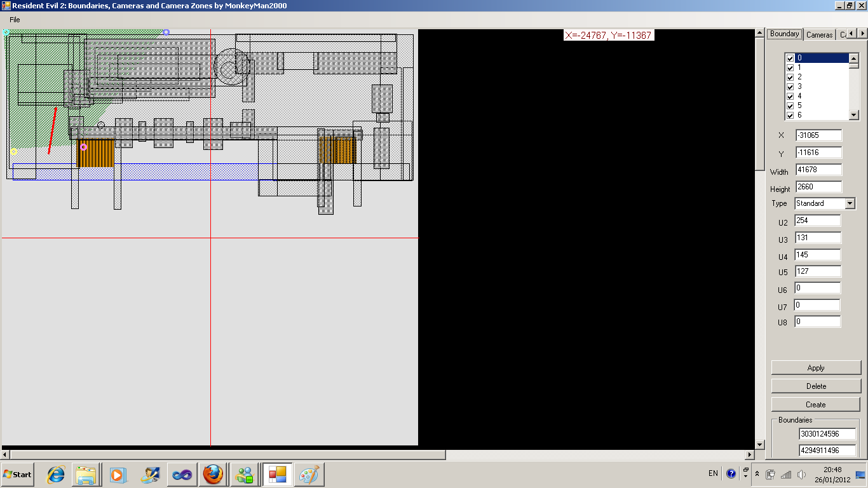The image size is (868, 488).
Task: Click vertical scrollbar up arrow beside panel
Action: [760, 34]
